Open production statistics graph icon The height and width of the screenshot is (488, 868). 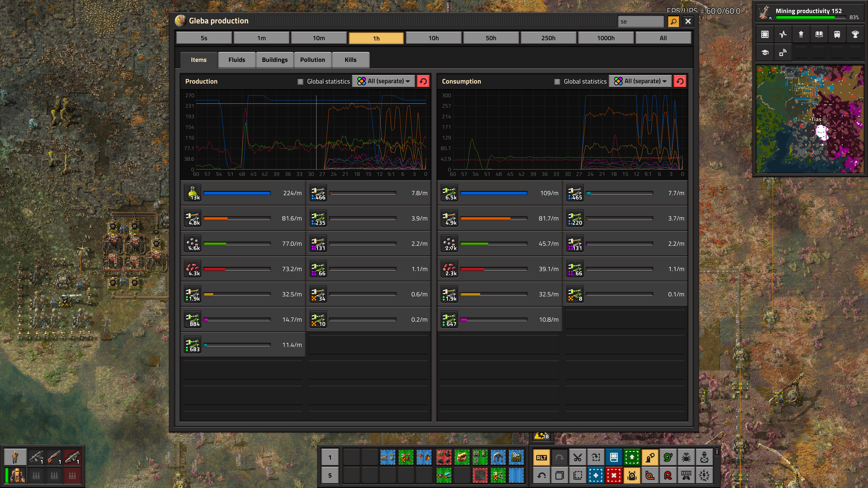click(x=783, y=34)
